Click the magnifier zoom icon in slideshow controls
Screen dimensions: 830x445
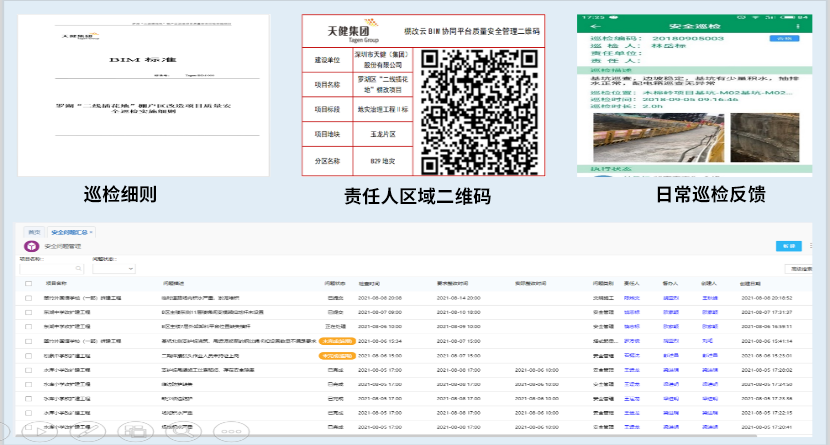[x=183, y=432]
